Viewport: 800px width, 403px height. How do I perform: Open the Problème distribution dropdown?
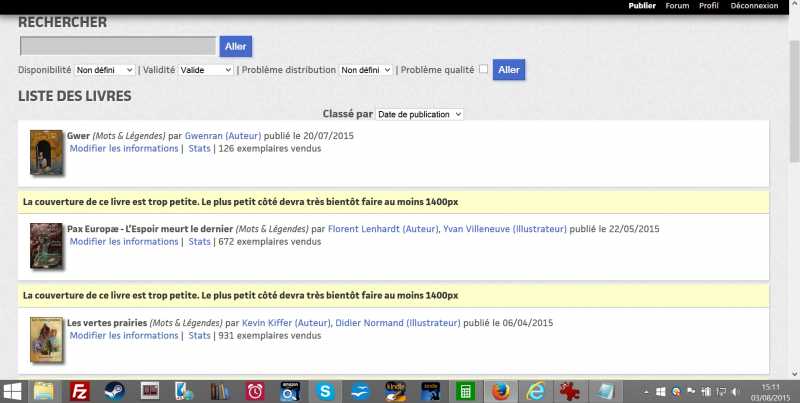(x=365, y=70)
